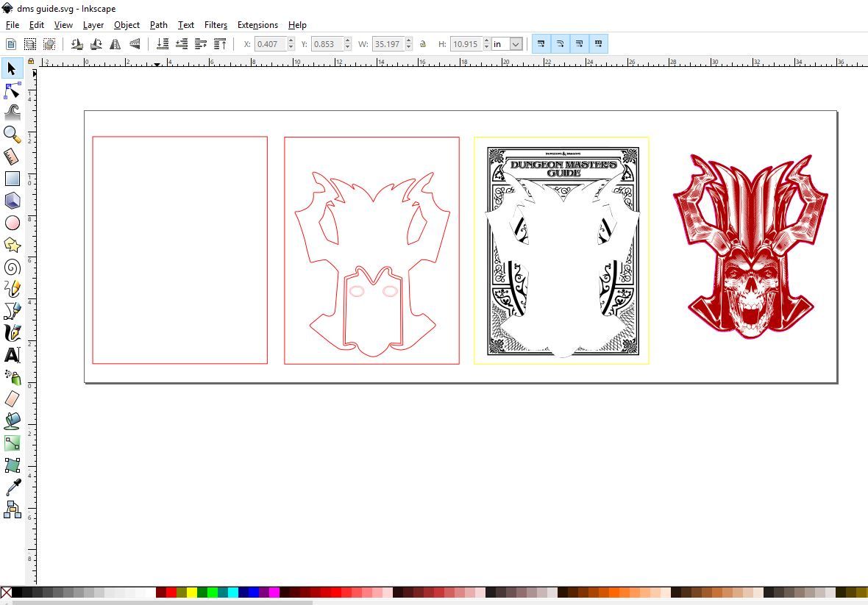Activate the Text tool
The width and height of the screenshot is (868, 605).
(x=13, y=355)
